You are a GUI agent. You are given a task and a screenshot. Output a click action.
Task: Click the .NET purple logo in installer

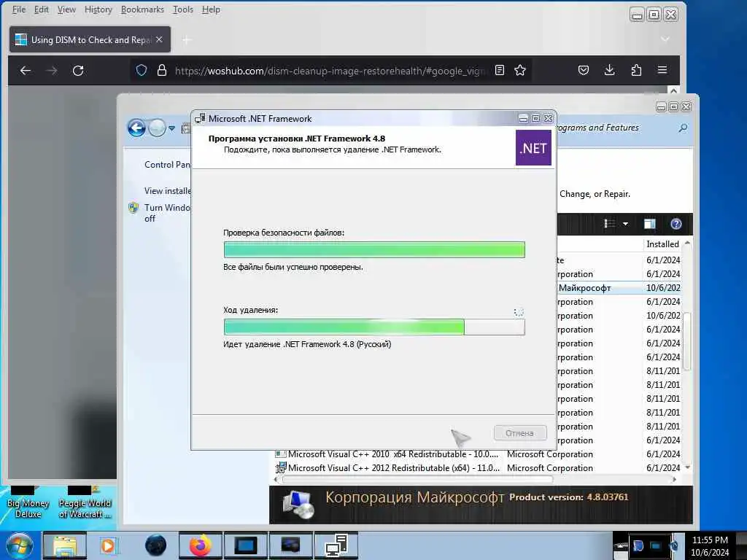533,148
